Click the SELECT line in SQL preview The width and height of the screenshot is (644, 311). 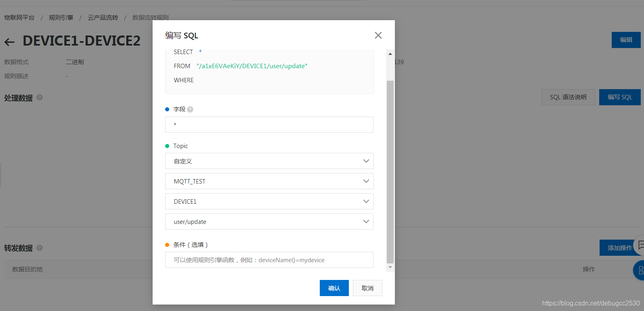[x=188, y=52]
